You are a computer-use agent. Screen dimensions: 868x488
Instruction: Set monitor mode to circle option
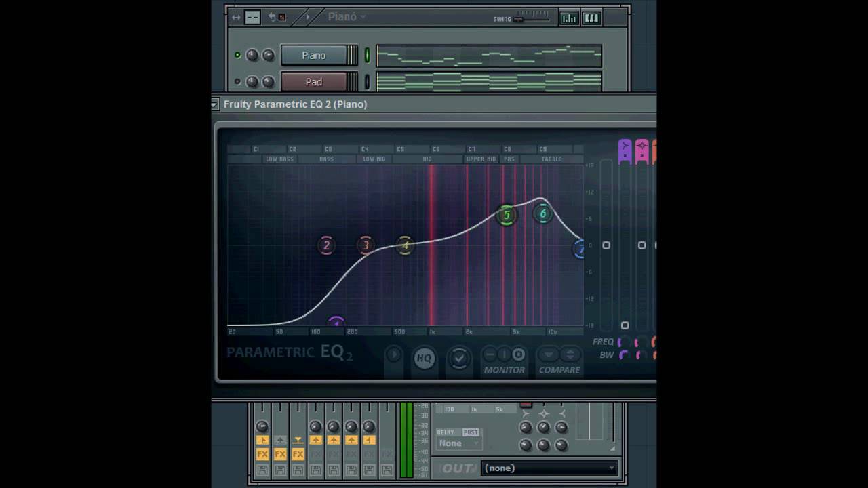pyautogui.click(x=519, y=354)
